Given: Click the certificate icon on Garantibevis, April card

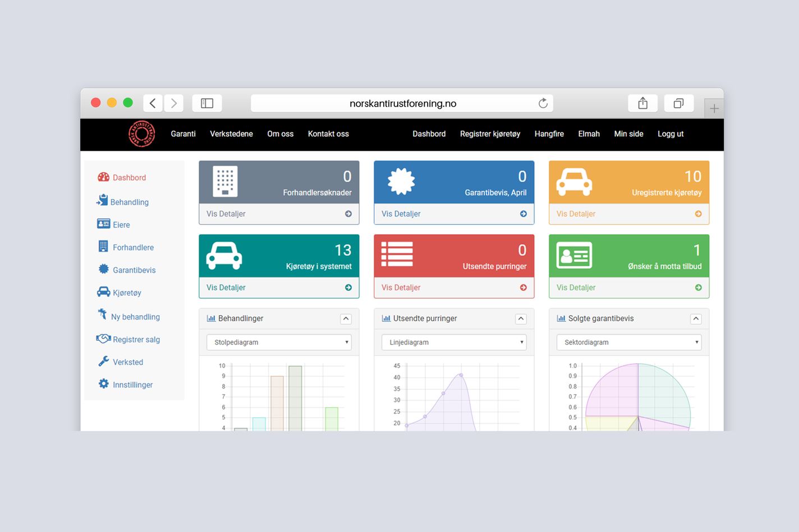Looking at the screenshot, I should click(401, 182).
